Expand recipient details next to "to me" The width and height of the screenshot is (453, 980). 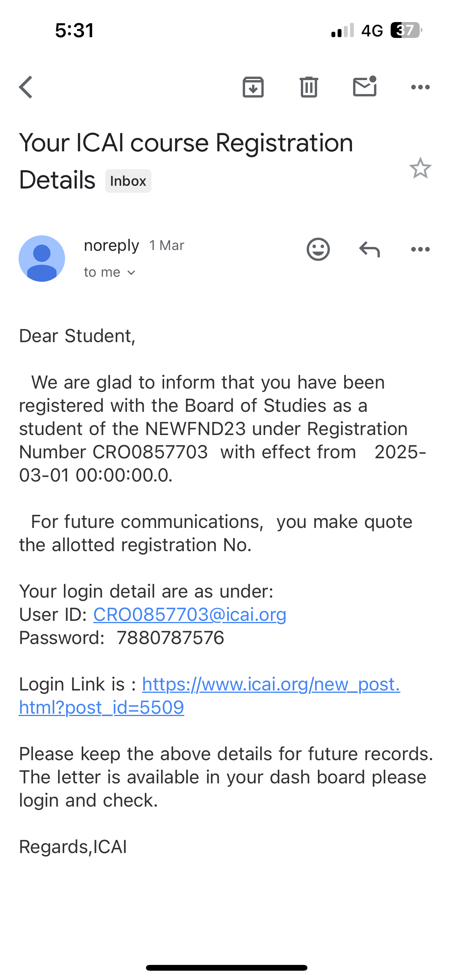tap(131, 272)
